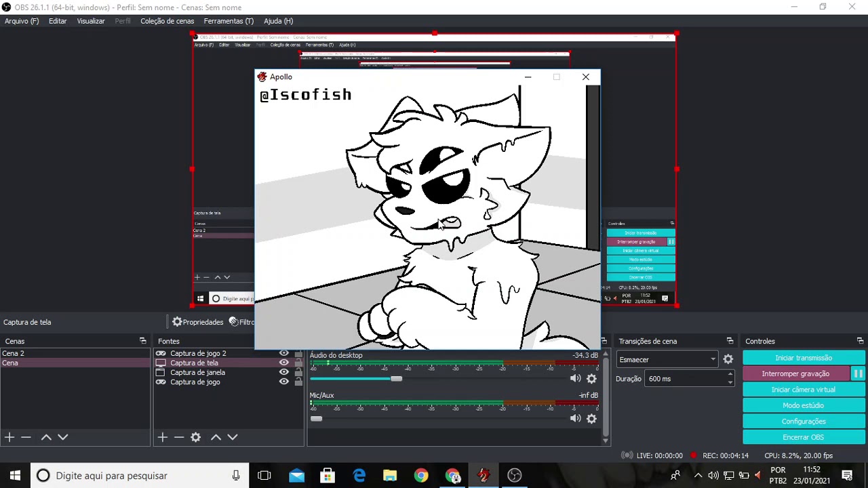The height and width of the screenshot is (488, 868).
Task: Select the Captura de jogo 2 source
Action: tap(198, 353)
